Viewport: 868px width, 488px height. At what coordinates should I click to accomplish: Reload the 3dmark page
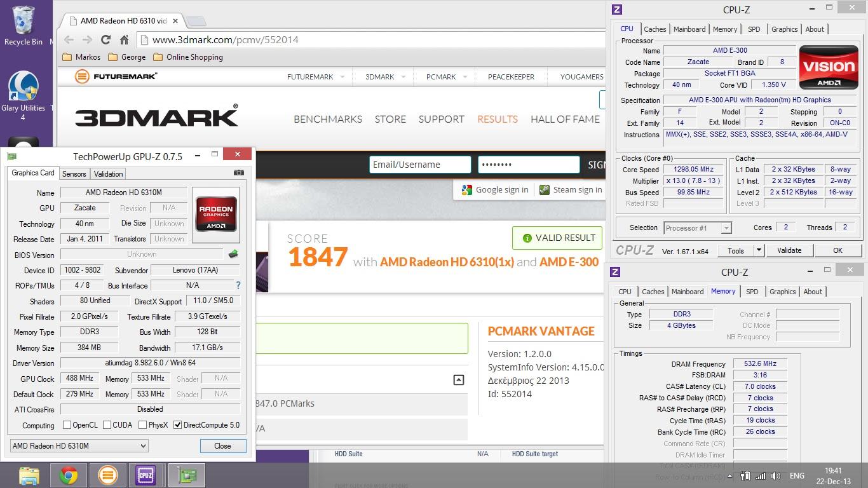click(106, 39)
